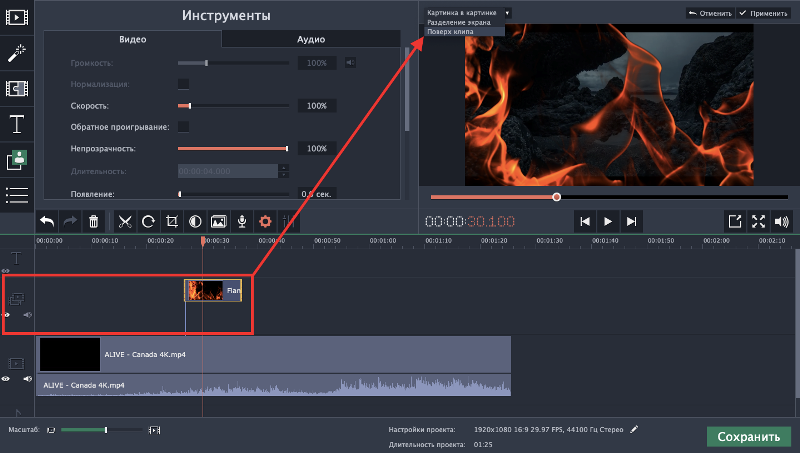800x453 pixels.
Task: Enable the Нормализация checkbox
Action: pyautogui.click(x=183, y=84)
